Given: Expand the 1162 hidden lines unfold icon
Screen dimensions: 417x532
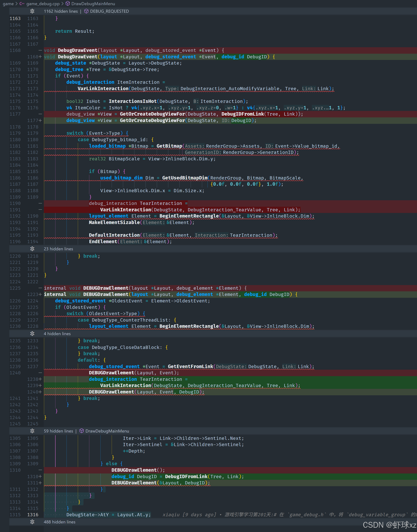Looking at the screenshot, I should (32, 11).
